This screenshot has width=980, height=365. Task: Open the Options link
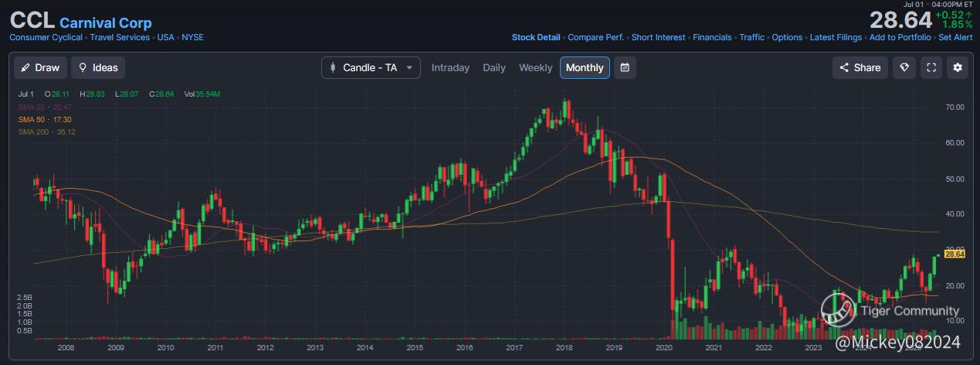click(x=787, y=37)
